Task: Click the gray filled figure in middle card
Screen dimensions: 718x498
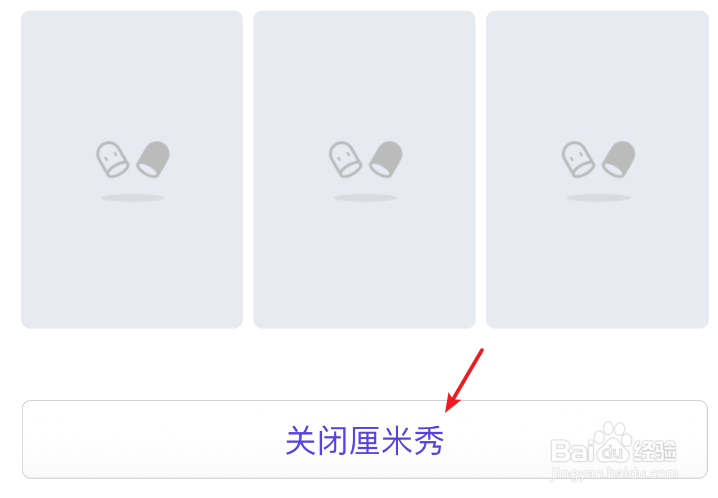Action: click(x=386, y=159)
